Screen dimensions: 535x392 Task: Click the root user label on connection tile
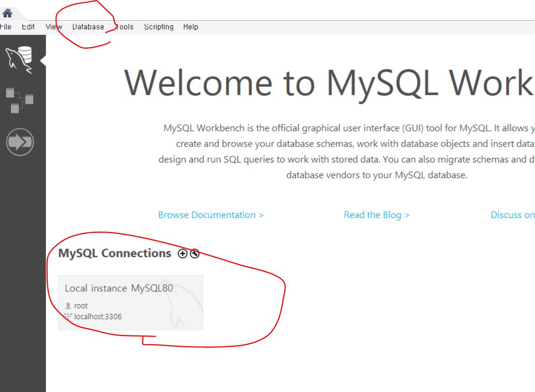(x=81, y=306)
